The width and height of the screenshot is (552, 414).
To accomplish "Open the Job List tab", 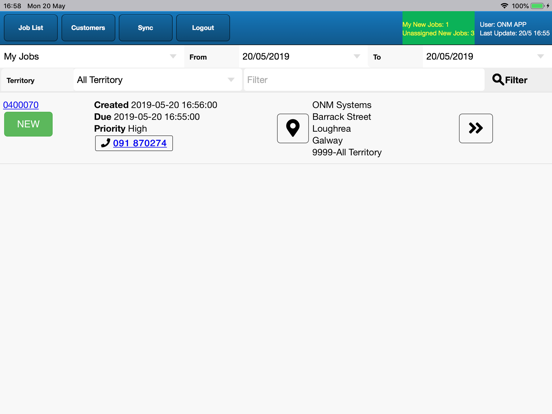I will coord(31,28).
